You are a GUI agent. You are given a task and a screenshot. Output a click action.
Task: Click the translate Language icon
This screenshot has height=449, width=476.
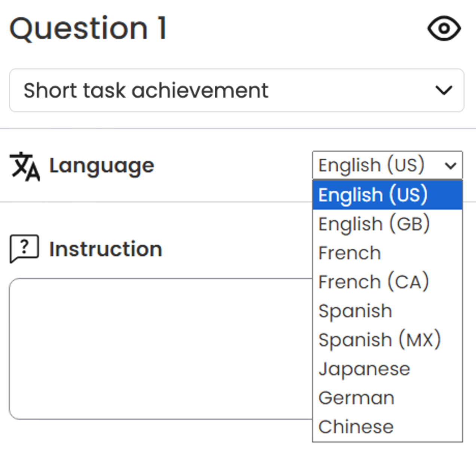tap(25, 166)
